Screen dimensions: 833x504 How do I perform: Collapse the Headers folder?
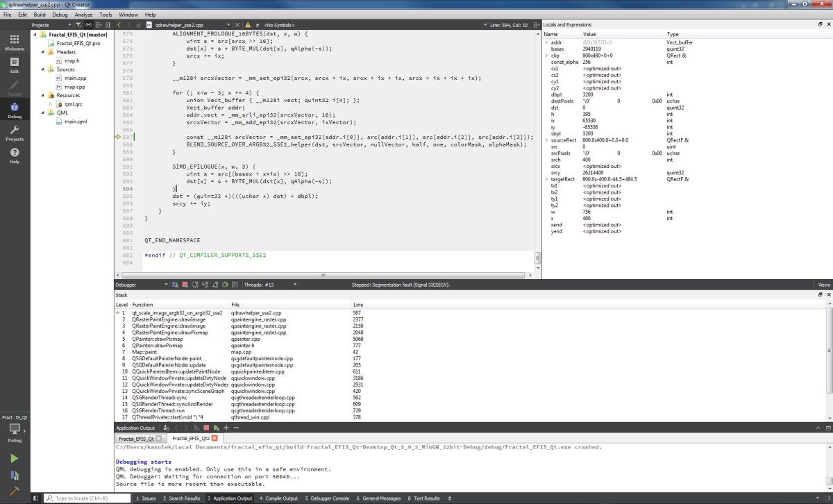42,52
